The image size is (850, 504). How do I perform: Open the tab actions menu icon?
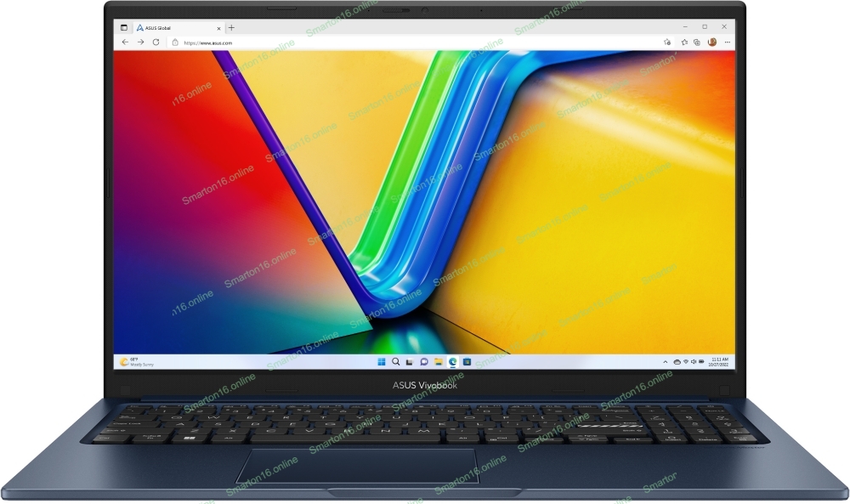point(124,27)
